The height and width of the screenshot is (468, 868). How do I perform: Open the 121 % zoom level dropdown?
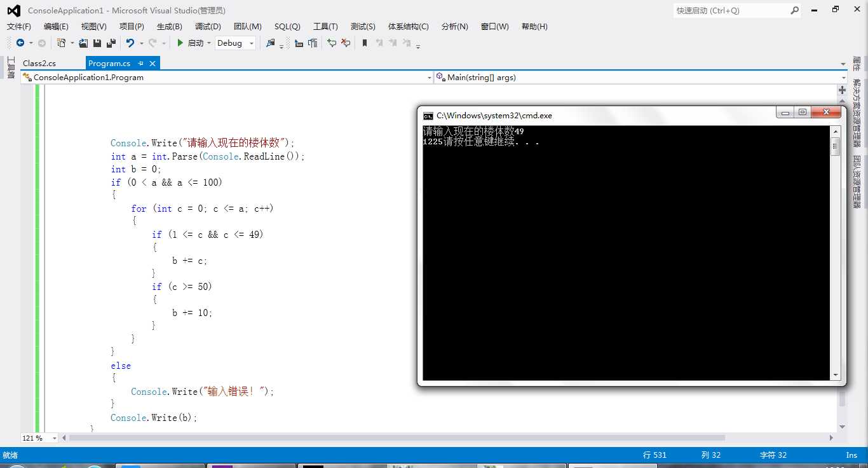[54, 438]
